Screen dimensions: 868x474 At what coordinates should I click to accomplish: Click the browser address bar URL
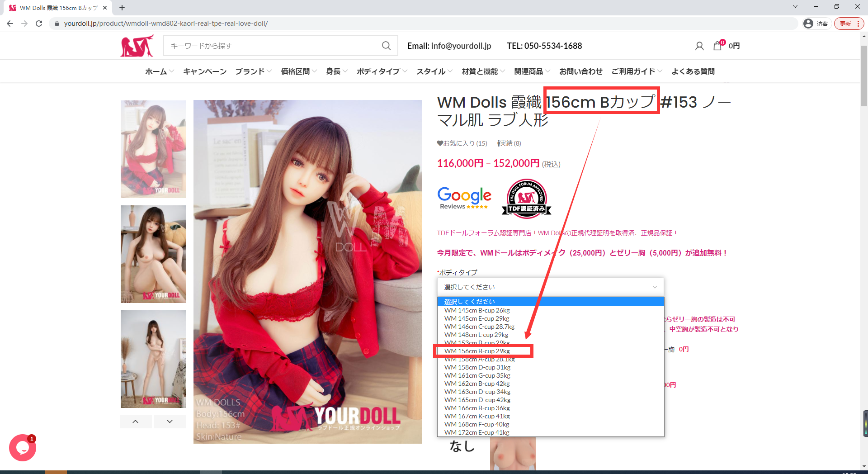tap(166, 24)
